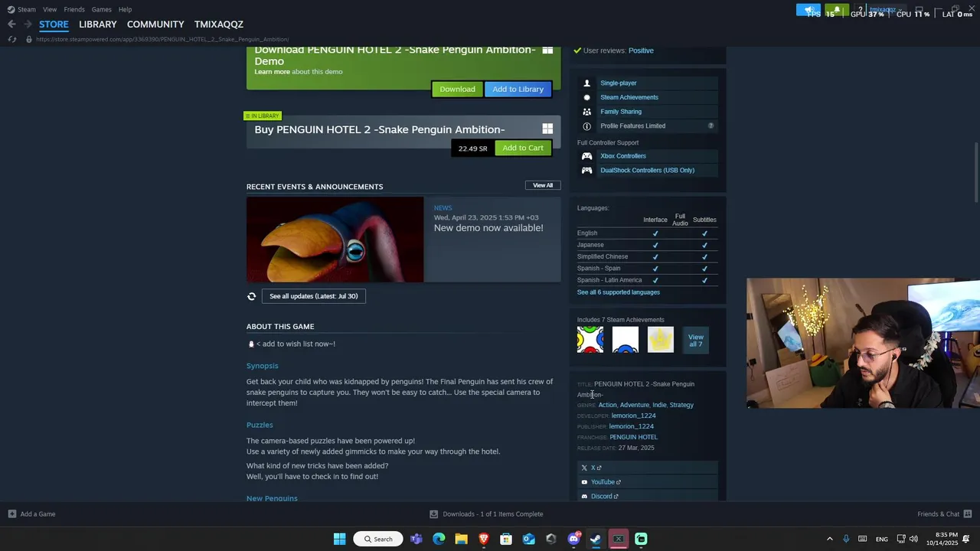Switch to the COMMUNITY tab
Viewport: 980px width, 551px height.
[x=155, y=24]
